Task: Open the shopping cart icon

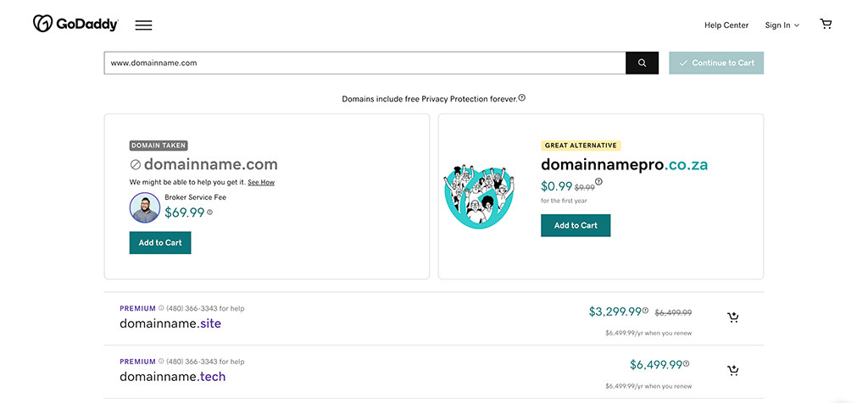Action: click(x=826, y=25)
